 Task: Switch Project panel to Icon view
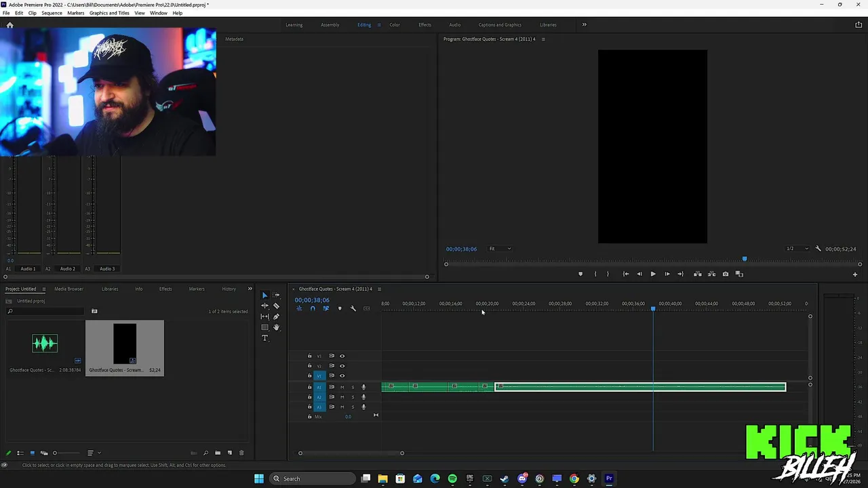tap(32, 453)
